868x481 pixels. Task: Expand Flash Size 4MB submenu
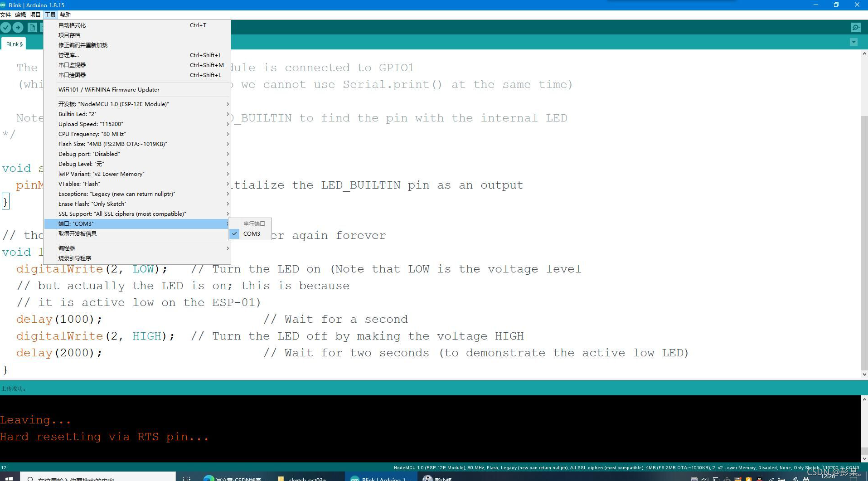[137, 144]
